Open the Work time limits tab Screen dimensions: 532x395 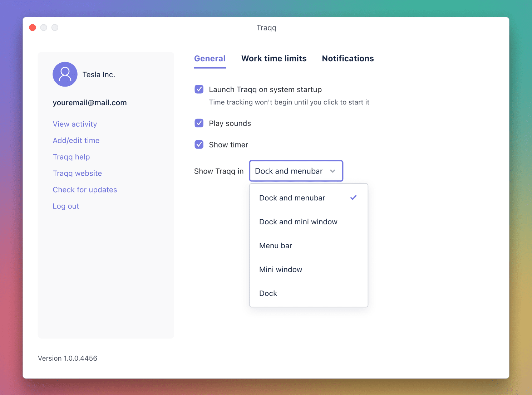(x=274, y=59)
